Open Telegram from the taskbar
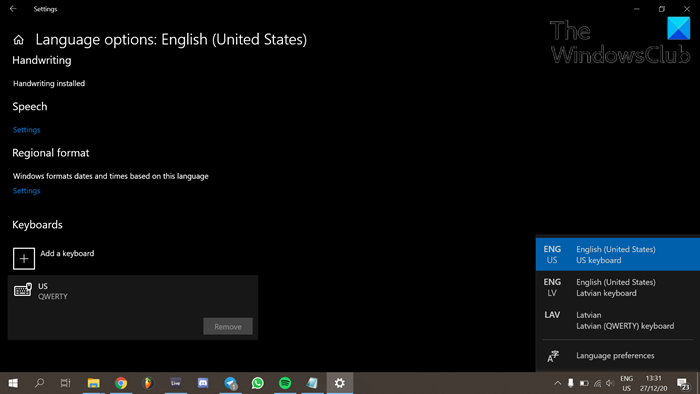Image resolution: width=700 pixels, height=394 pixels. (x=230, y=383)
